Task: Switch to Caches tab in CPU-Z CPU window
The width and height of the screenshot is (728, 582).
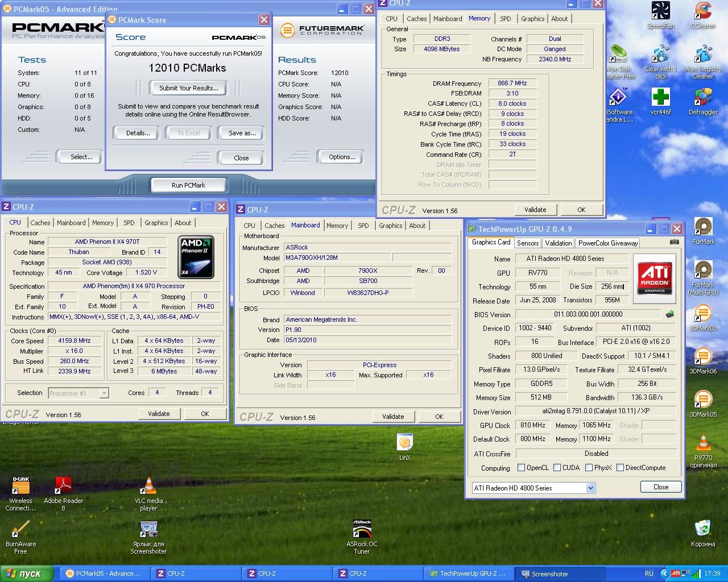Action: click(x=40, y=223)
